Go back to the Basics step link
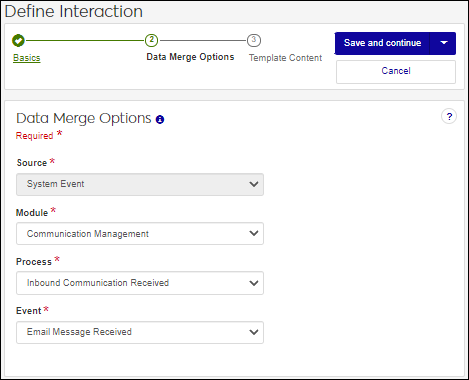The image size is (469, 380). [27, 58]
